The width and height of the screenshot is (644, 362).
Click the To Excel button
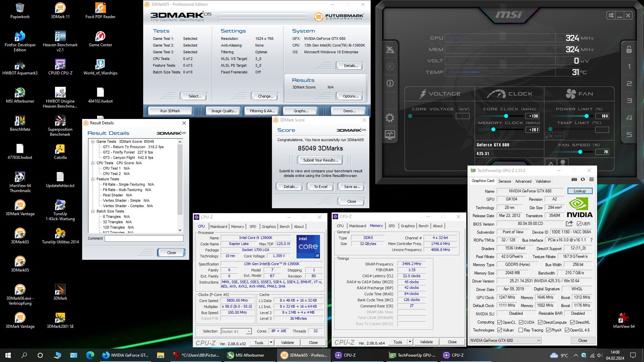coord(320,187)
